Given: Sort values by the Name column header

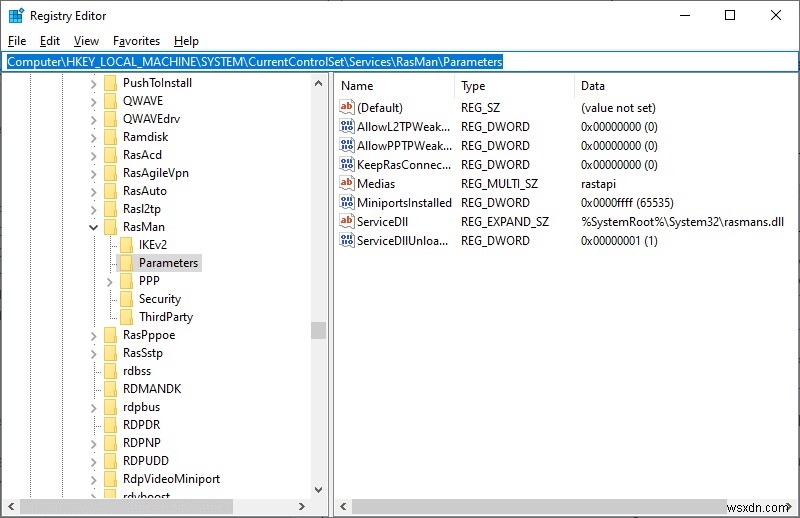Looking at the screenshot, I should point(395,86).
